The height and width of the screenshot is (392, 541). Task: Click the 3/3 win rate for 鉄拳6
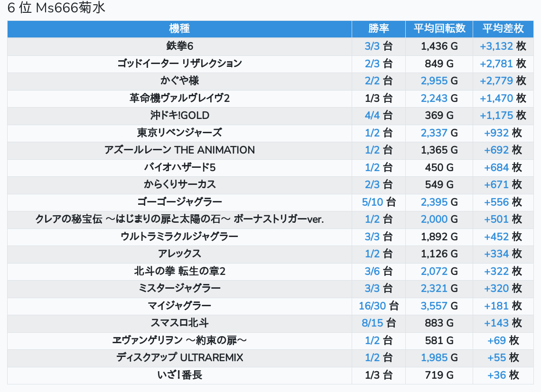[373, 46]
